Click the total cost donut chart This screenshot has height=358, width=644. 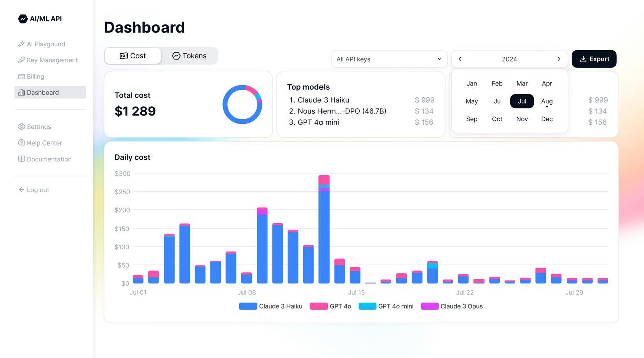click(x=243, y=104)
